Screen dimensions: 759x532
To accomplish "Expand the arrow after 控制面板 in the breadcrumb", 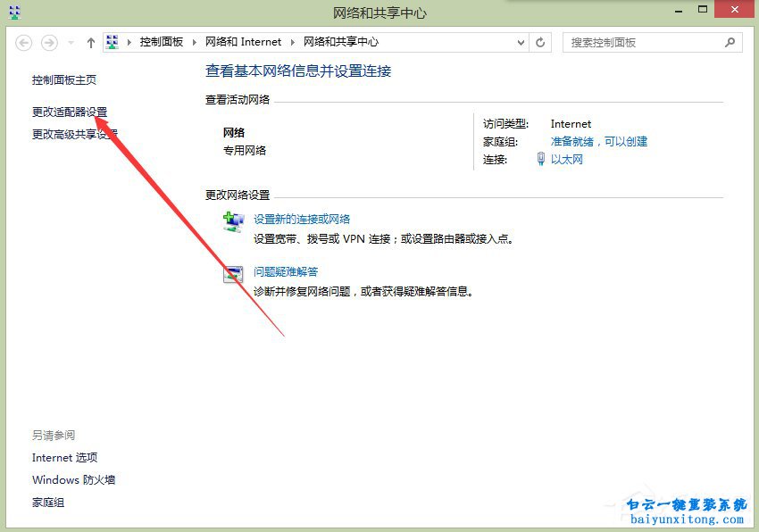I will click(196, 42).
